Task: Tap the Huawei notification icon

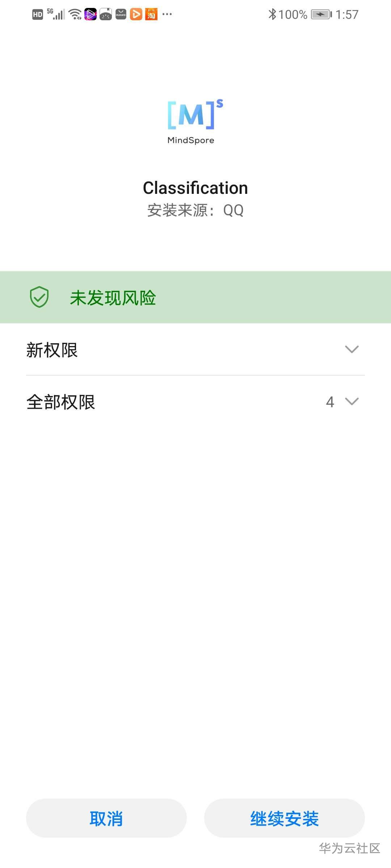Action: (121, 14)
